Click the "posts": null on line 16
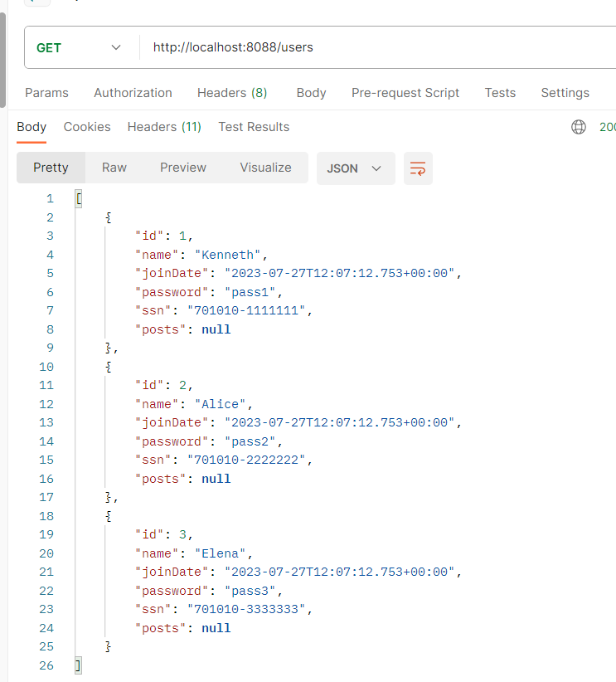The width and height of the screenshot is (616, 682). click(182, 480)
